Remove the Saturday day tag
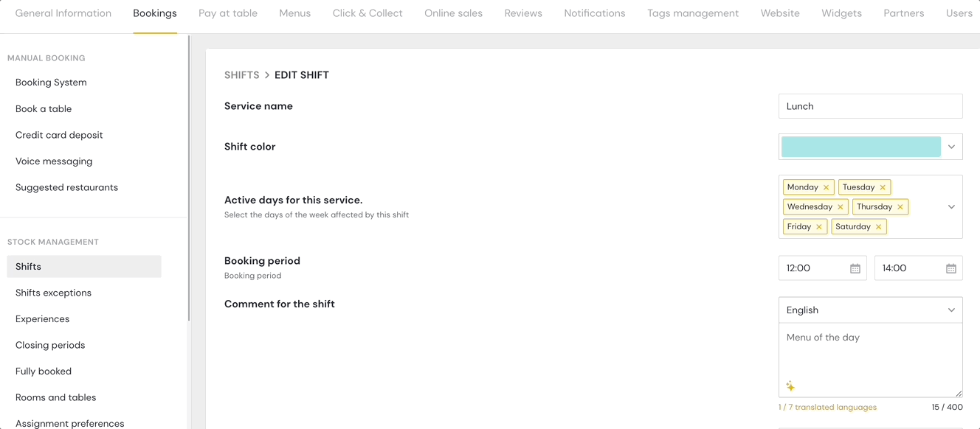This screenshot has width=980, height=429. [878, 227]
